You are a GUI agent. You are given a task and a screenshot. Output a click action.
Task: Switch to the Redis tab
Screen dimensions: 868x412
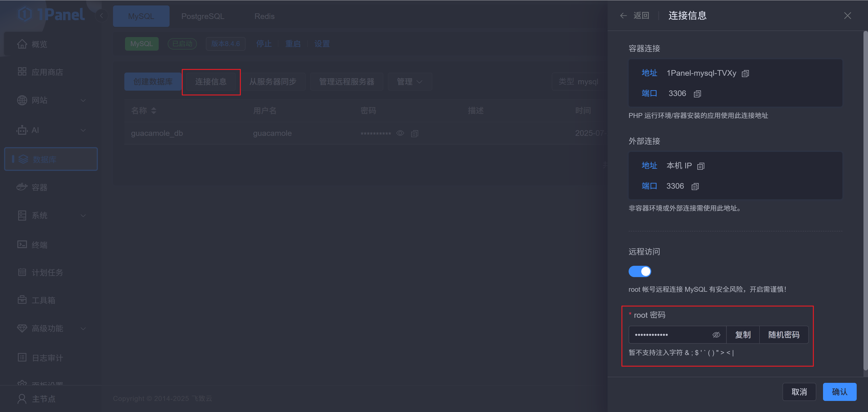(264, 16)
